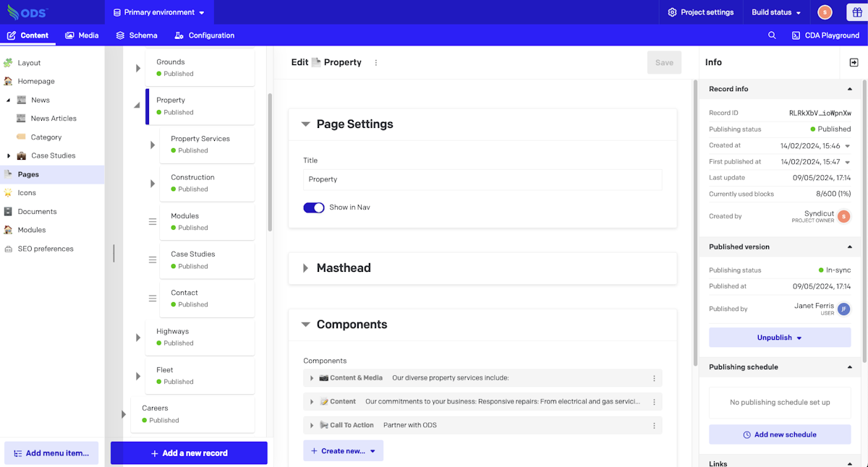868x467 pixels.
Task: Open the CDA Playground link
Action: [x=825, y=35]
